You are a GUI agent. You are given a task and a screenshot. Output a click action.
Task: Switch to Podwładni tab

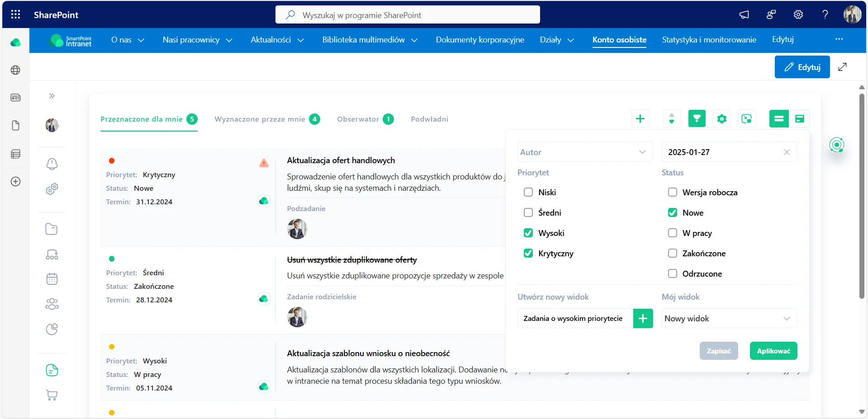point(430,119)
